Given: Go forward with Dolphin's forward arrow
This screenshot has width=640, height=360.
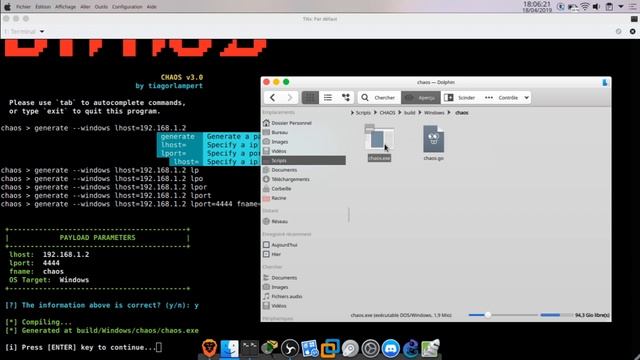Looking at the screenshot, I should point(289,98).
